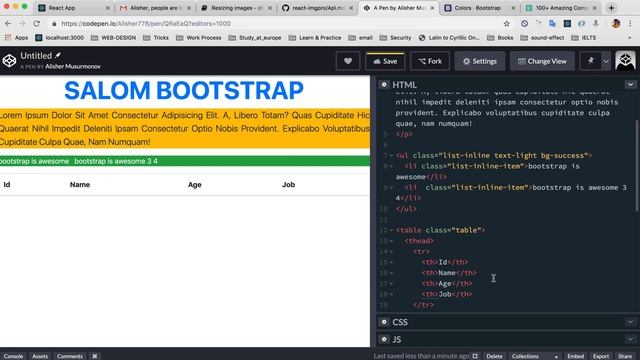Image resolution: width=640 pixels, height=360 pixels.
Task: Collapse the ul code fold at line 7
Action: click(391, 156)
